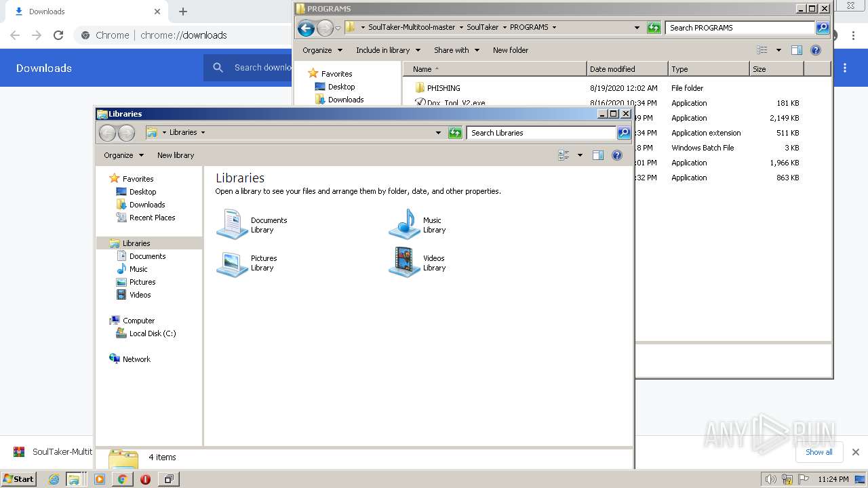Open the Start menu
This screenshot has height=488, width=868.
point(19,479)
